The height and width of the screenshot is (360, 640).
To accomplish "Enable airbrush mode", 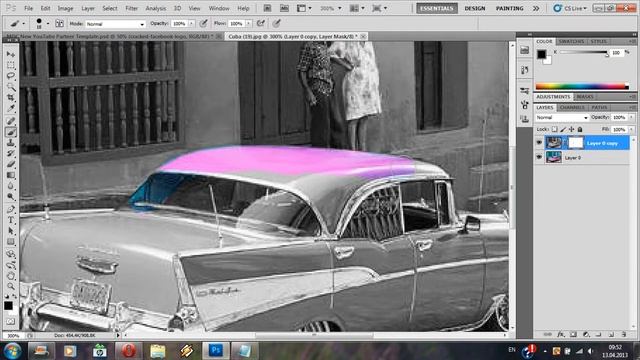I will (260, 24).
